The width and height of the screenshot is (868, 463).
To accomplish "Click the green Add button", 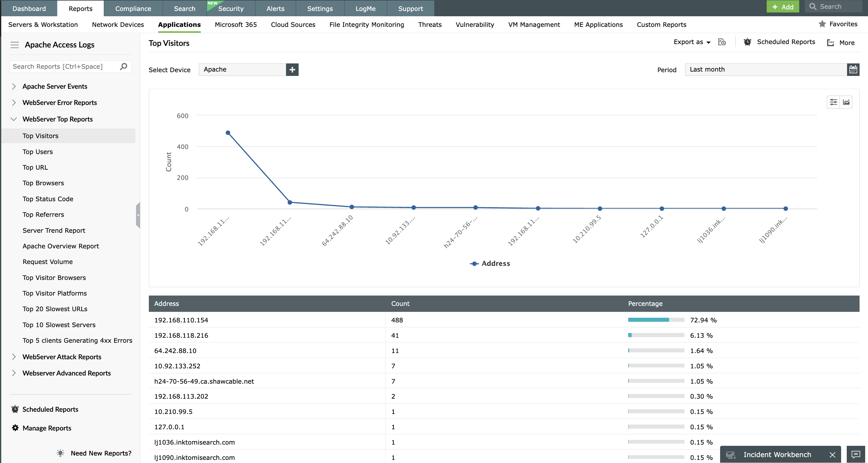I will coord(782,7).
